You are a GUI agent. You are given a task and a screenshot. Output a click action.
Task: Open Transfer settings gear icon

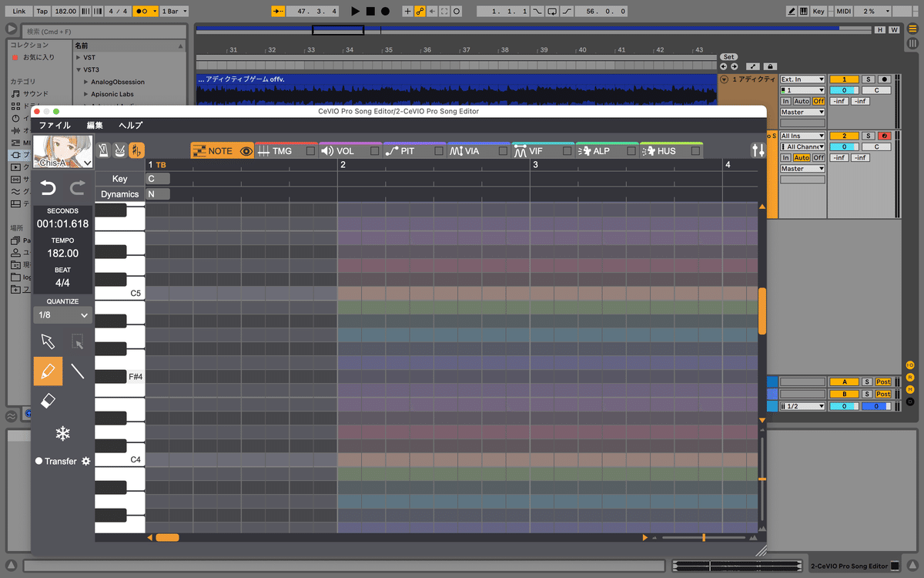coord(86,461)
